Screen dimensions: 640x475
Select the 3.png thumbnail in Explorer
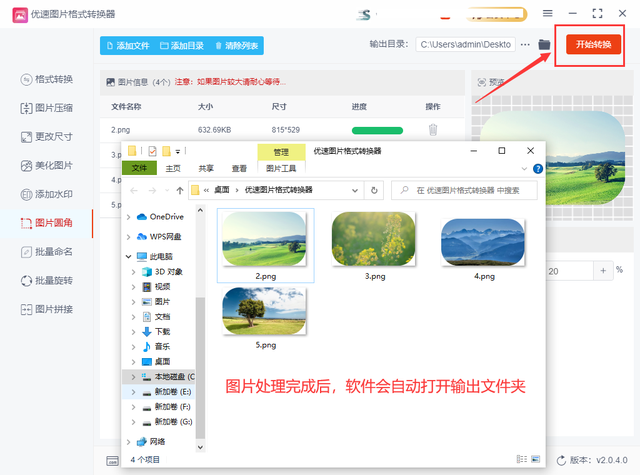(x=373, y=240)
